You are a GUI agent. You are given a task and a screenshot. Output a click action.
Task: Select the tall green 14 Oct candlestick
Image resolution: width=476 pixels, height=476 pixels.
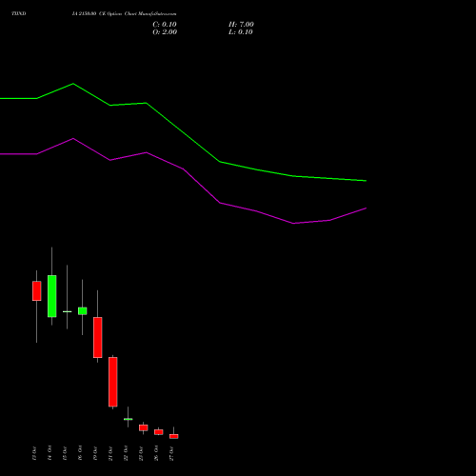tap(52, 296)
